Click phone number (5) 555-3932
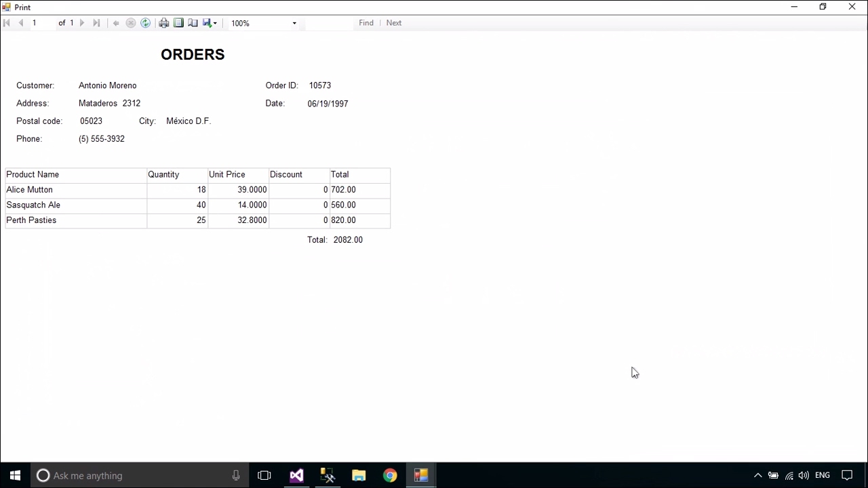The image size is (868, 488). coord(102,138)
